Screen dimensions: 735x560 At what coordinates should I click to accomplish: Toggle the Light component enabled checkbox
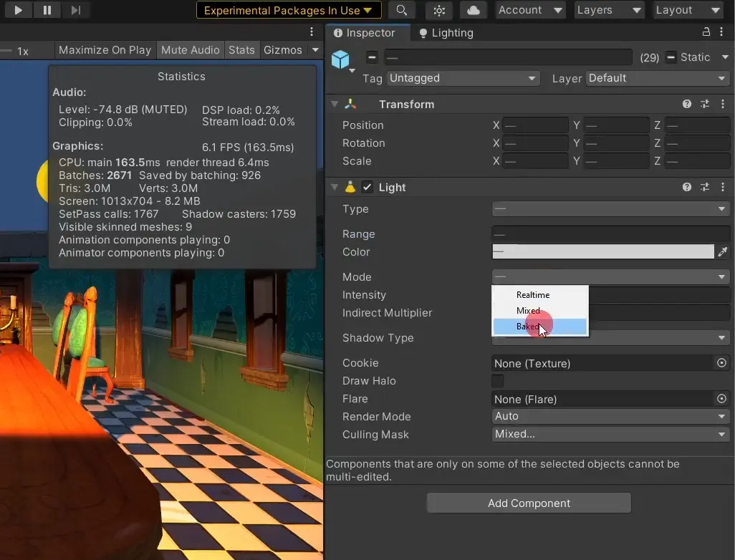point(367,188)
